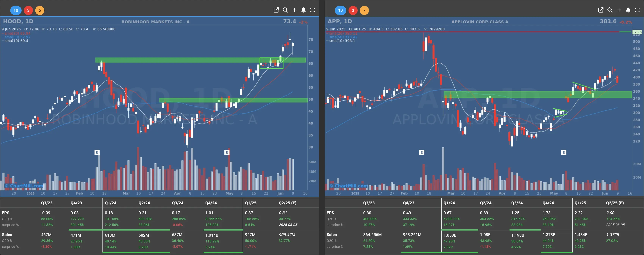644x255 pixels.
Task: Open APP chart in new window icon
Action: pyautogui.click(x=601, y=10)
